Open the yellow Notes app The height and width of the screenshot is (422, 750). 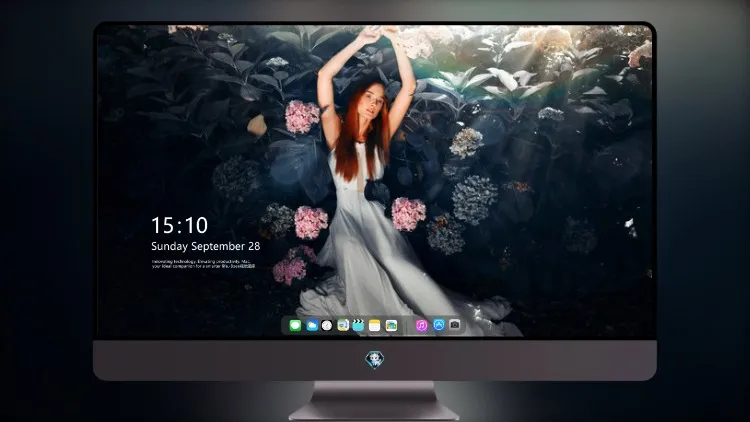point(375,325)
